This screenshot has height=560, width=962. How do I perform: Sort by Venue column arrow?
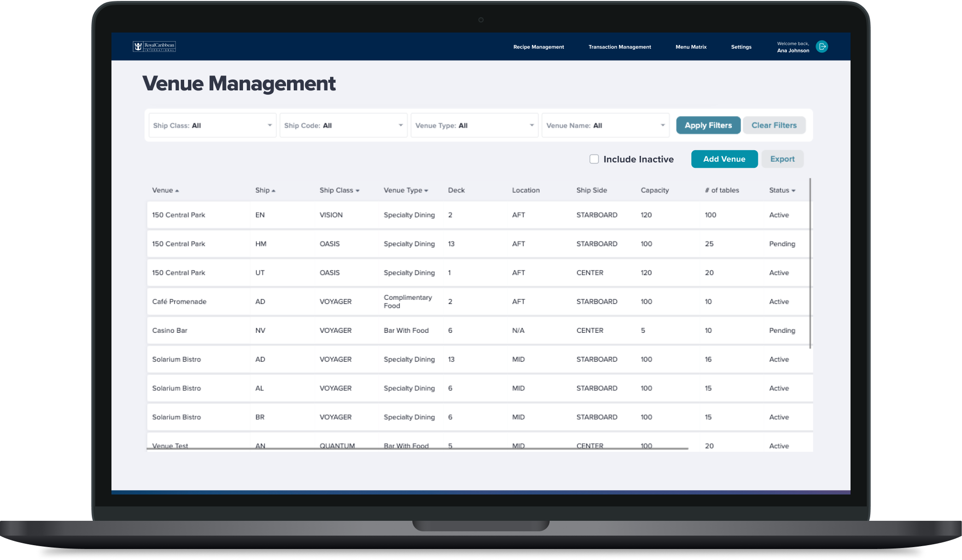pos(177,191)
